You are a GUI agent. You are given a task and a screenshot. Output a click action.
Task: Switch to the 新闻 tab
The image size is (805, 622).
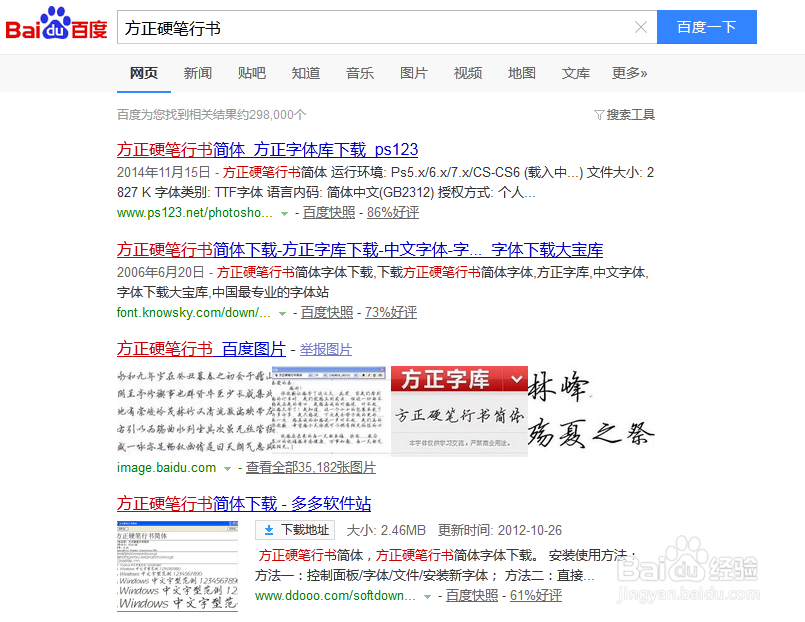[x=198, y=73]
